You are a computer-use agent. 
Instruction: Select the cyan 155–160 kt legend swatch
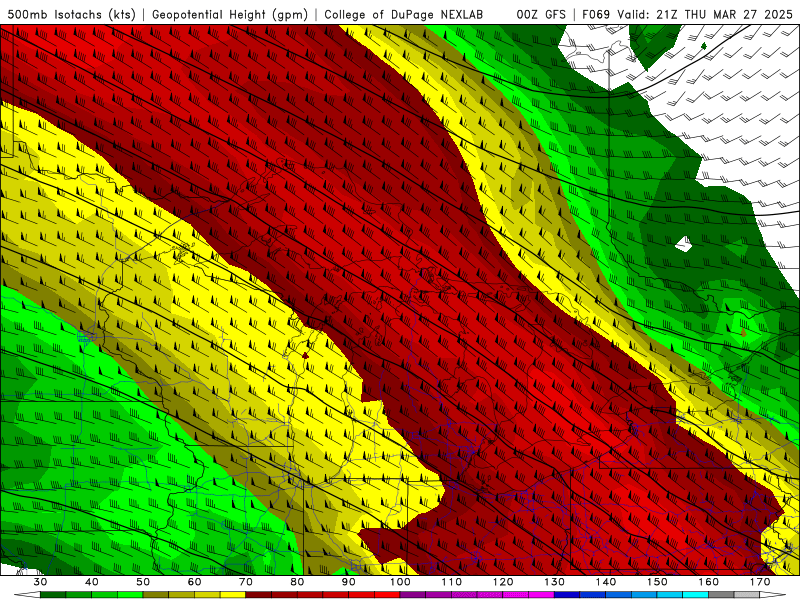[x=695, y=594]
